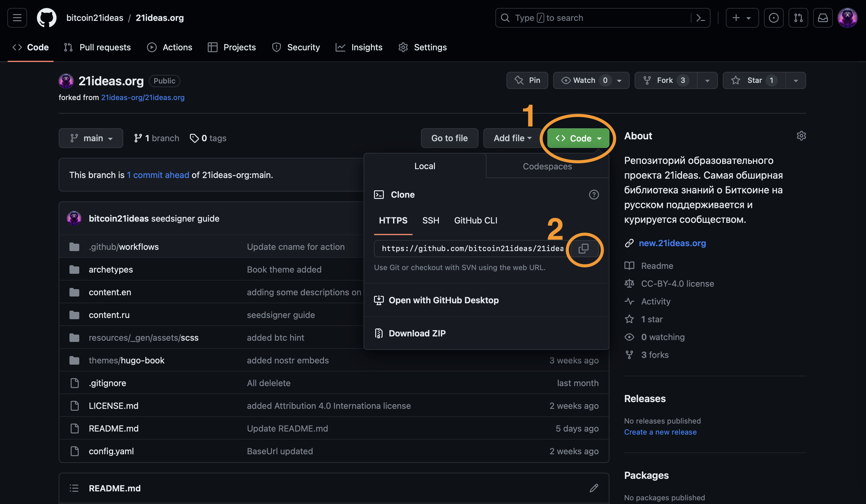
Task: Open notifications inbox icon
Action: (822, 18)
